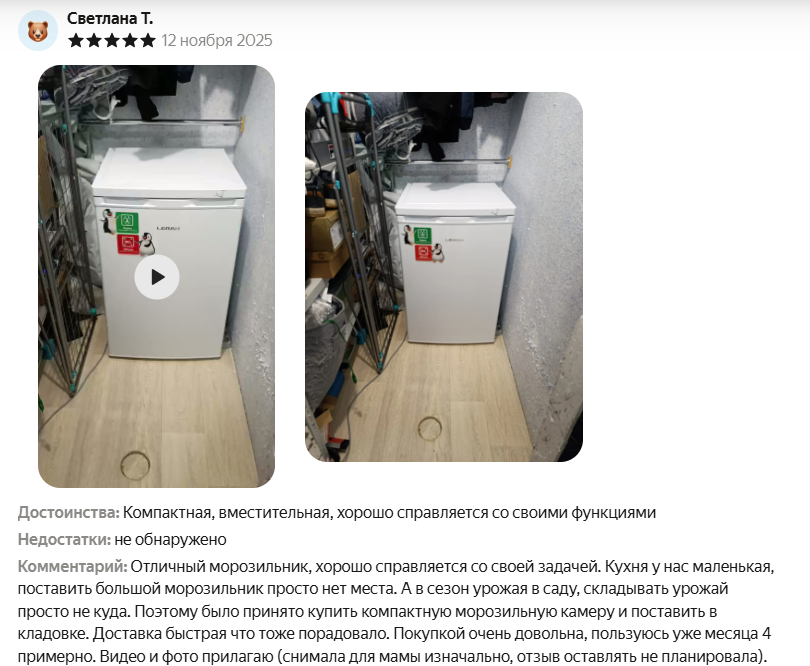Click the text не обнаружено

[170, 539]
